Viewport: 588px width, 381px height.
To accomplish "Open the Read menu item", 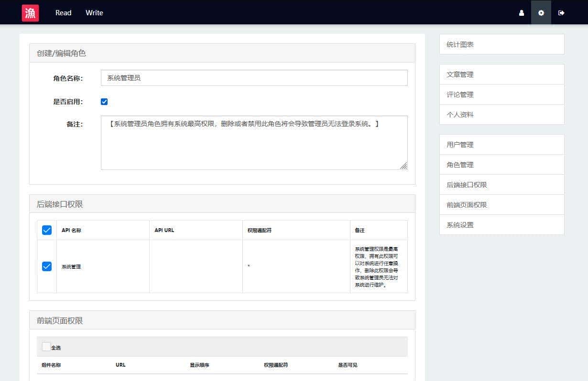I will pyautogui.click(x=63, y=13).
